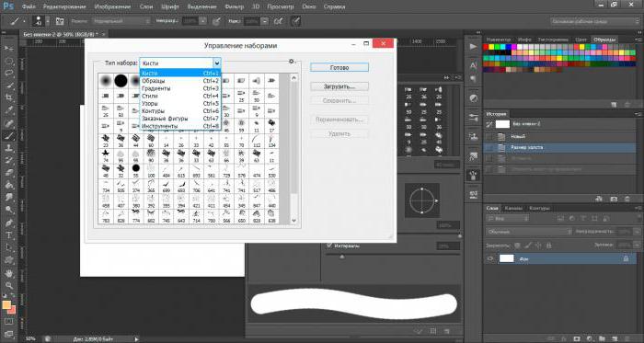644x343 pixels.
Task: Select the hard round black brush thumbnail
Action: [x=121, y=81]
